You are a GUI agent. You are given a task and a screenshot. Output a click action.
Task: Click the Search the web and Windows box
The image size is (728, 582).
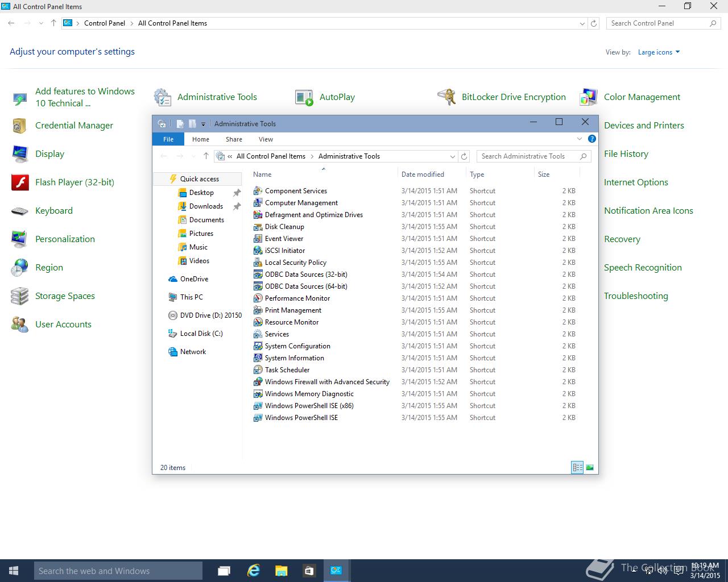118,571
